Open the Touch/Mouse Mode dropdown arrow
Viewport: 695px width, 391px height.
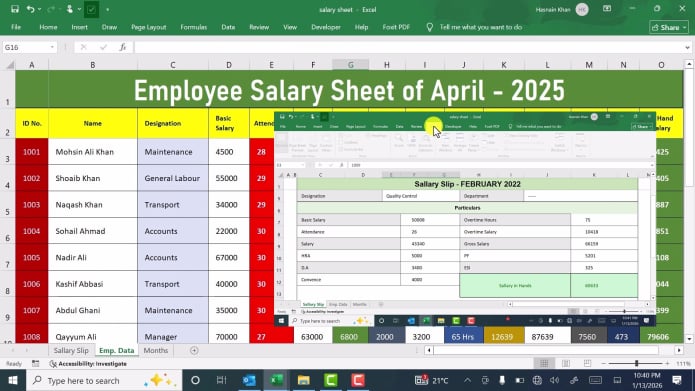(x=79, y=9)
